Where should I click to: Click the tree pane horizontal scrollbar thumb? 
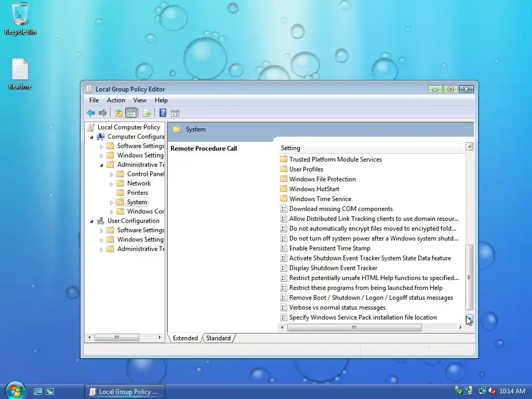tap(117, 337)
